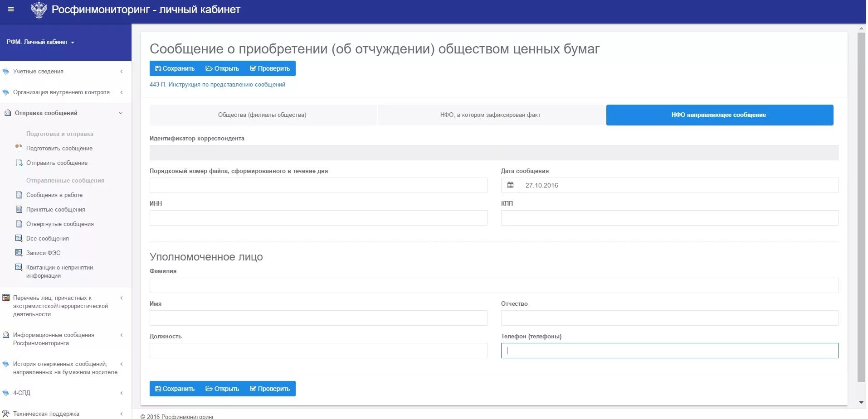Click the Все сообщения icon
The width and height of the screenshot is (868, 419).
[x=19, y=238]
